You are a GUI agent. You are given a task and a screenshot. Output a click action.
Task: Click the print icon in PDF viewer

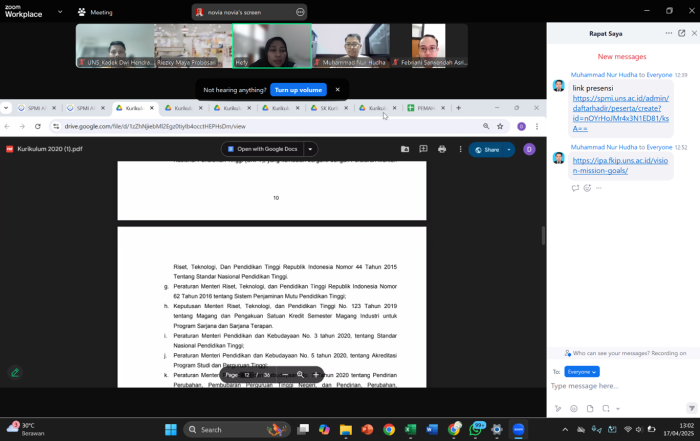point(441,149)
